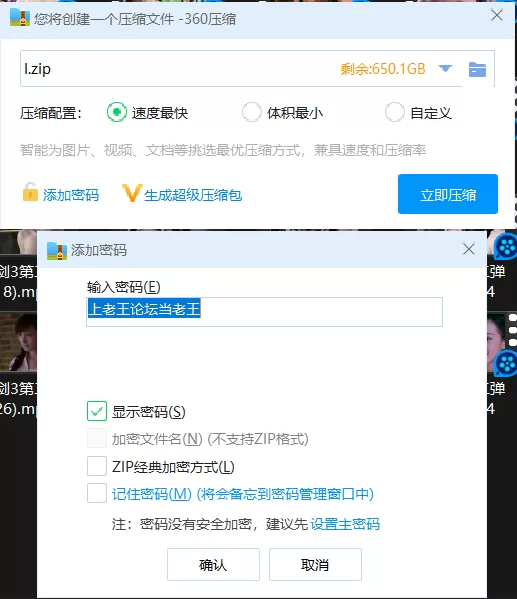Close the 添加密码 dialog with its X

tap(468, 249)
